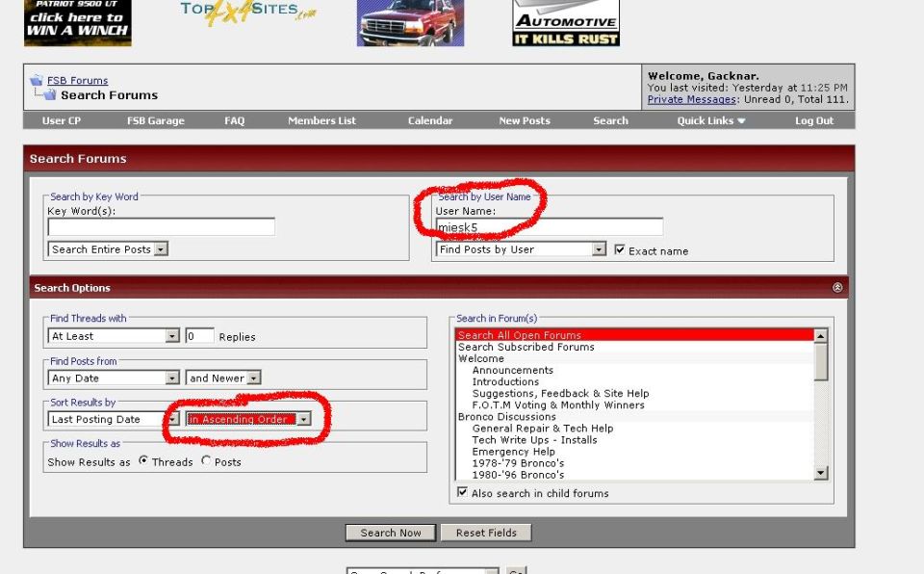
Task: Click the Key Word(s) input field
Action: [161, 226]
